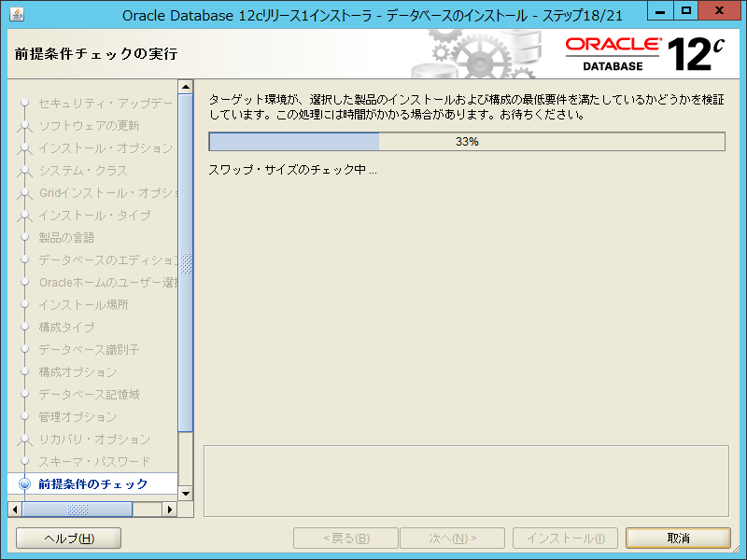Click step bullet beside セキュリティ・アップデート
This screenshot has height=560, width=747.
(x=24, y=104)
